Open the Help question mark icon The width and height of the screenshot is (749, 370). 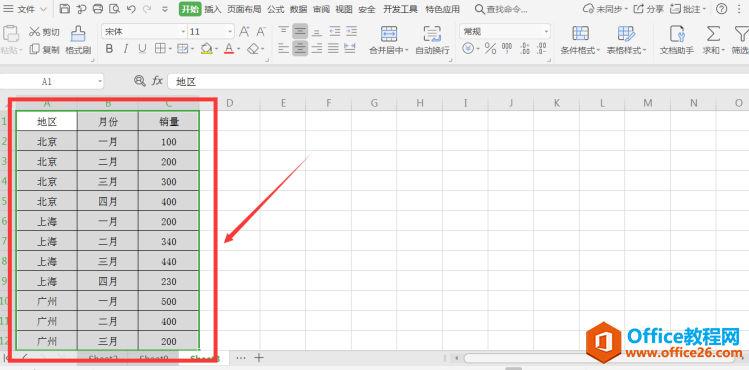(722, 9)
